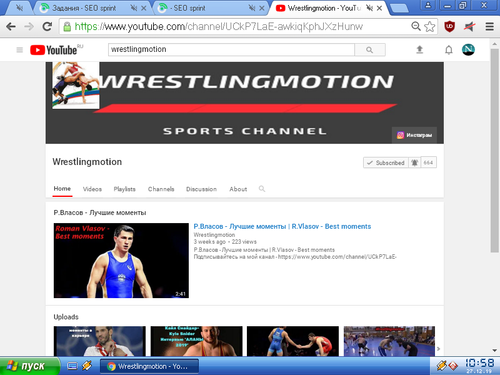Screen dimensions: 500x375
Task: Go back with the browser back arrow
Action: point(11,27)
